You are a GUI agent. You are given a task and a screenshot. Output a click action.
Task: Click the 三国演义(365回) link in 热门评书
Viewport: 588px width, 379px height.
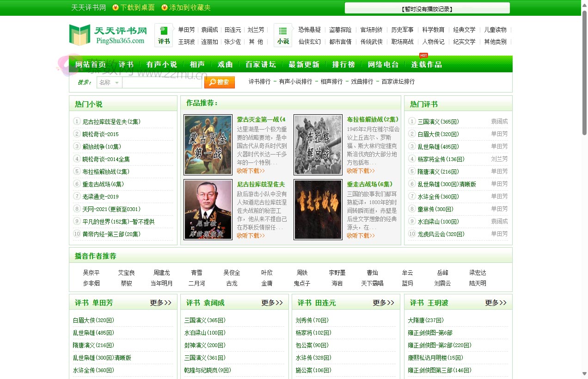click(438, 122)
